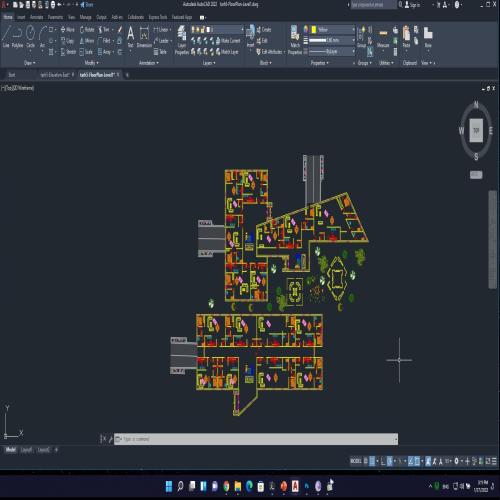500x500 pixels.
Task: Toggle clean screen in status bar
Action: point(488,461)
